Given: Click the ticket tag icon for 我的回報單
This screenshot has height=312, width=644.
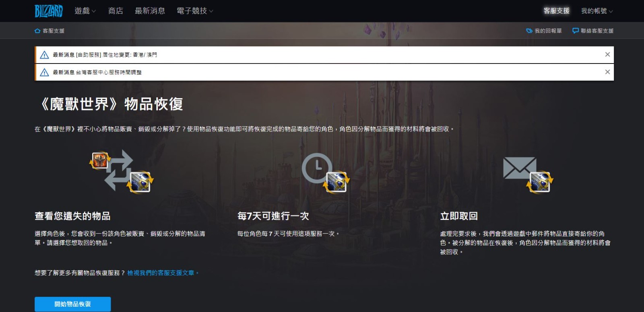Looking at the screenshot, I should point(529,31).
